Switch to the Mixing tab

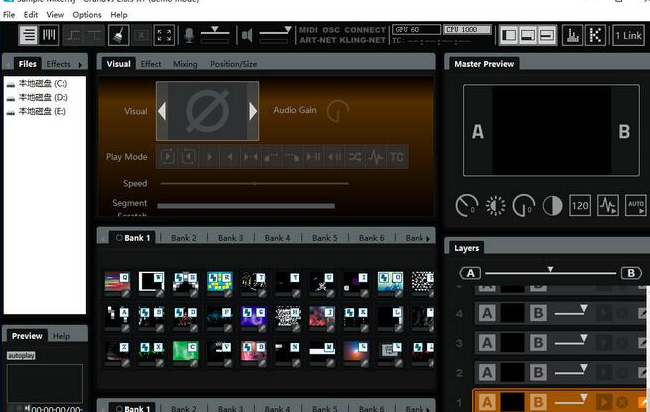[x=185, y=64]
